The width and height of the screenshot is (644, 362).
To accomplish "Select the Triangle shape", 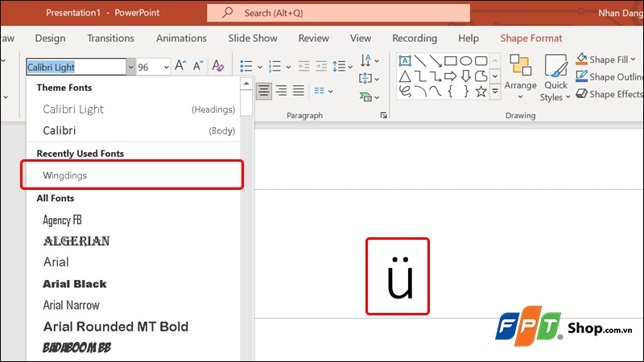I will (405, 76).
